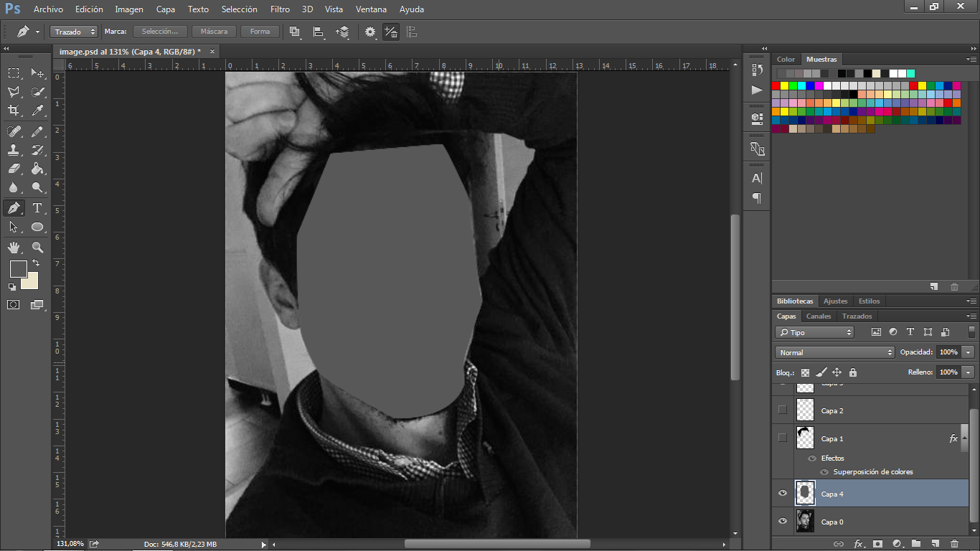The image size is (980, 551).
Task: Create a new layer
Action: coord(935,544)
